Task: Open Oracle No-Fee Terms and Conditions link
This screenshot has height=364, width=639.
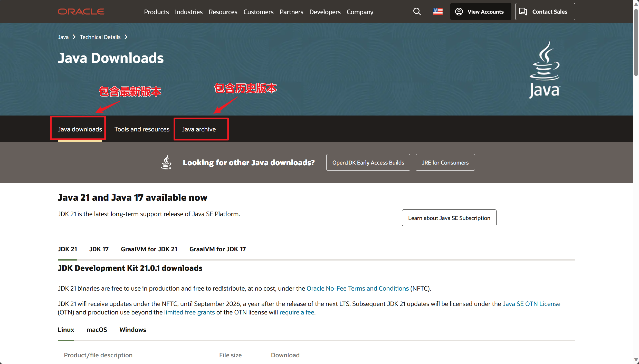Action: [357, 288]
